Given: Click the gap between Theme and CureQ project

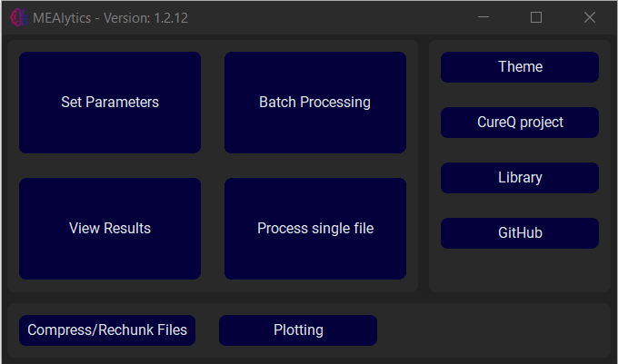Looking at the screenshot, I should pyautogui.click(x=520, y=95).
